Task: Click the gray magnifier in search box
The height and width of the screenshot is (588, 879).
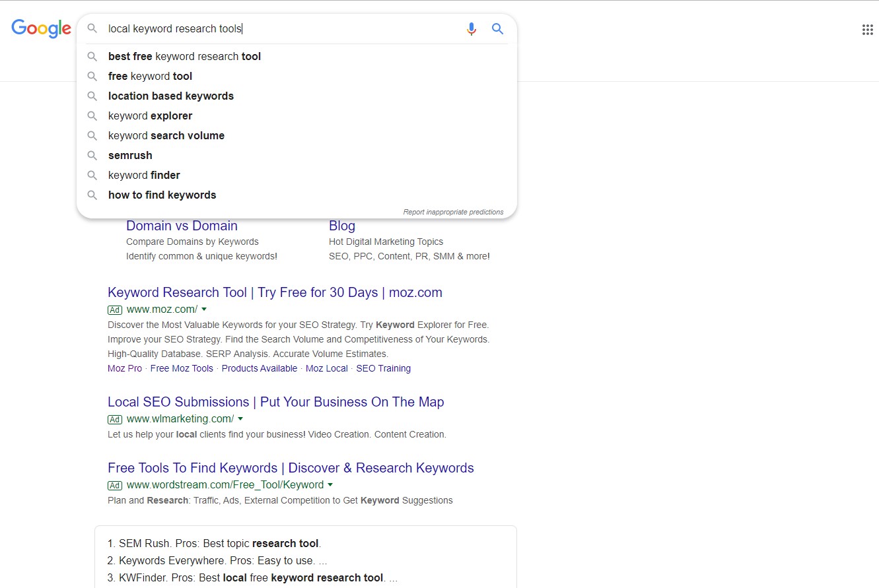Action: coord(92,29)
